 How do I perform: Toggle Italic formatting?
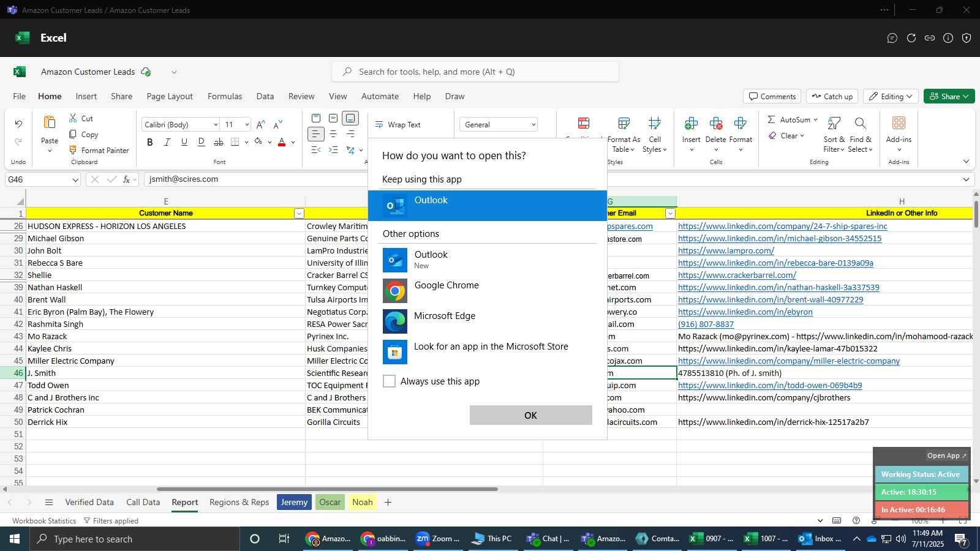coord(167,142)
